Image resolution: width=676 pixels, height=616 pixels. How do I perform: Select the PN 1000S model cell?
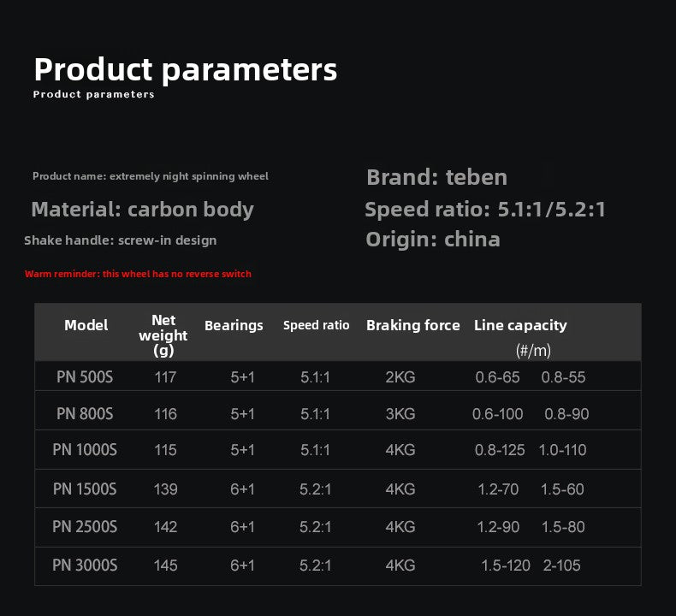pyautogui.click(x=85, y=450)
